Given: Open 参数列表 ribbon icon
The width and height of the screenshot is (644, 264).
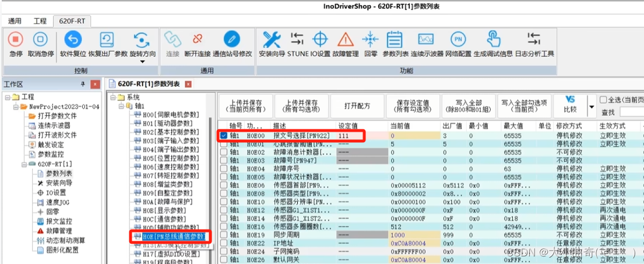Looking at the screenshot, I should (x=395, y=40).
